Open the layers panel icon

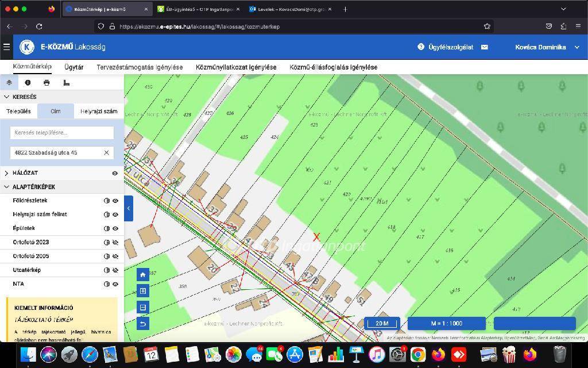coord(9,83)
